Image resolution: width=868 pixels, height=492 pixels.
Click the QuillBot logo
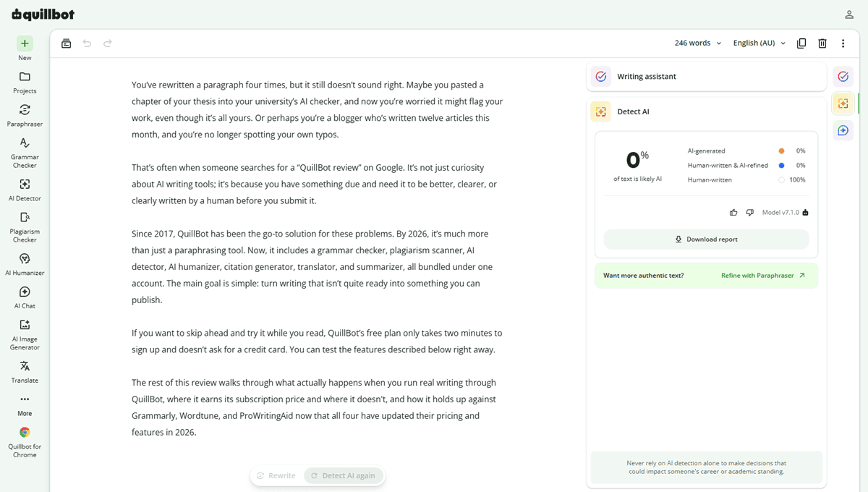43,14
